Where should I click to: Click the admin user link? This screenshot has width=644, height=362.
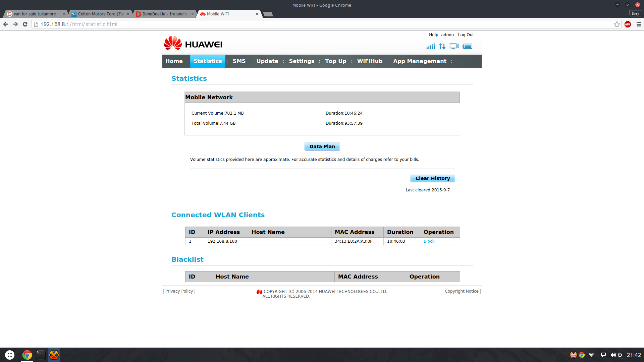coord(447,35)
